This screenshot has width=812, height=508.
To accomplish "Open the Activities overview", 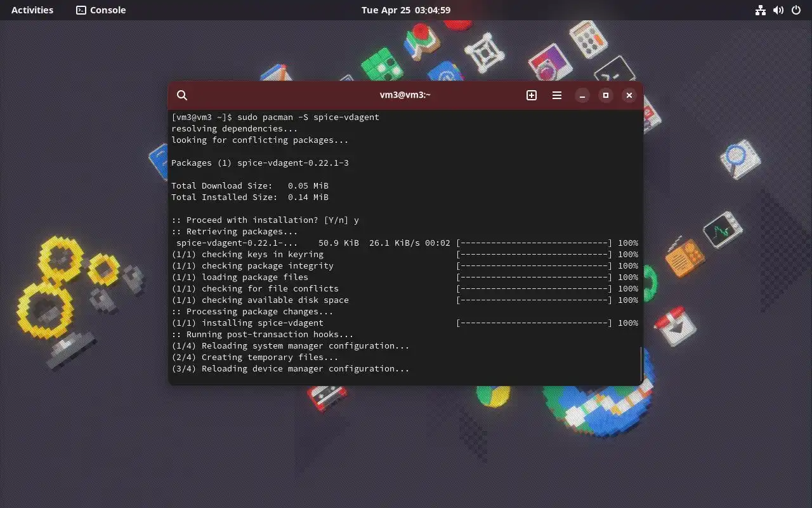I will [x=32, y=10].
